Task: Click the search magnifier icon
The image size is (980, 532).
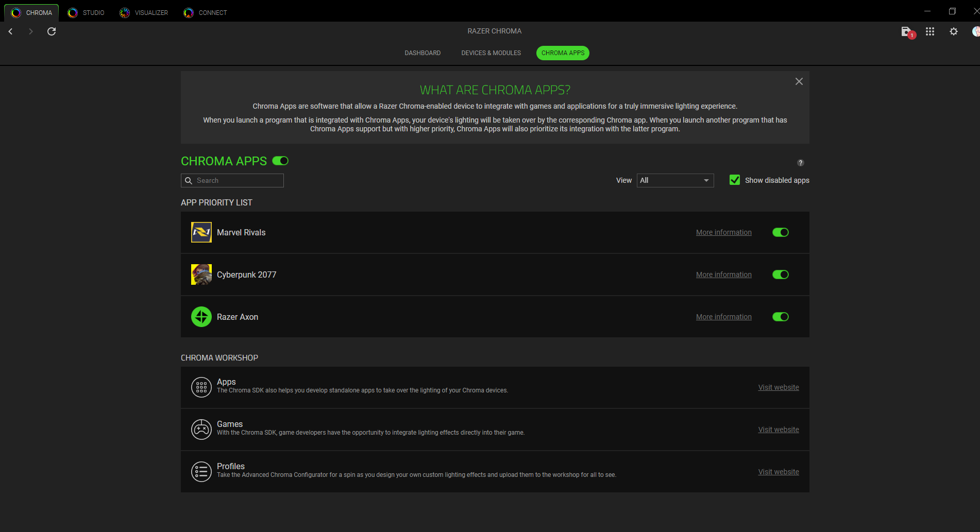Action: pos(189,180)
